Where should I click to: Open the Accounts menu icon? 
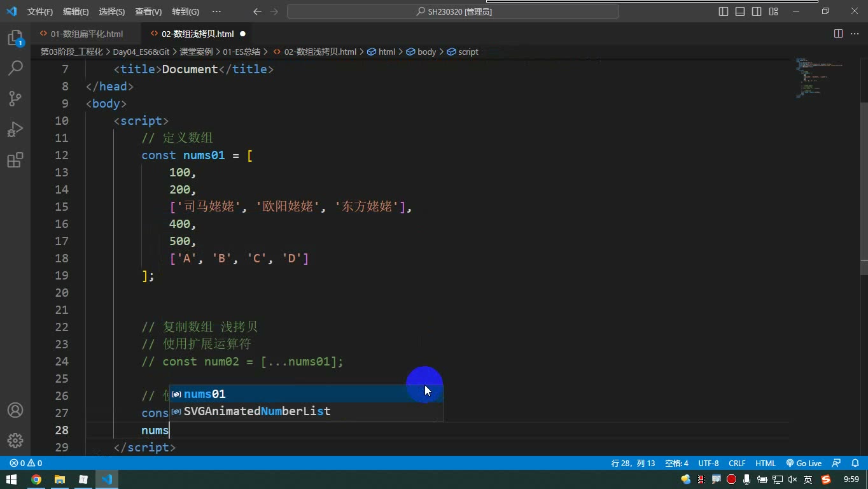tap(15, 410)
